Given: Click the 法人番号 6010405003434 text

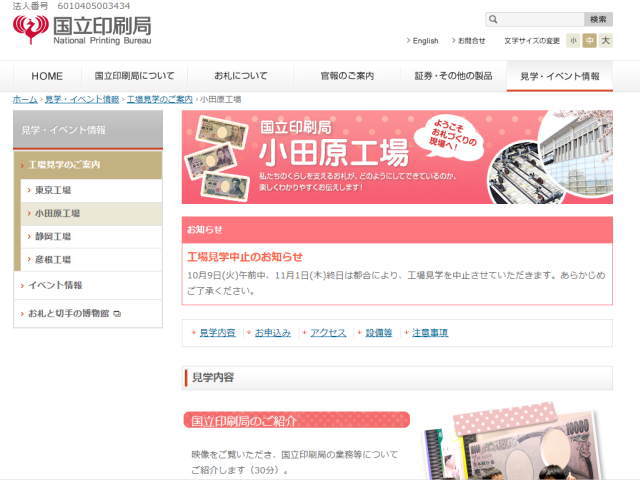Looking at the screenshot, I should (x=71, y=6).
